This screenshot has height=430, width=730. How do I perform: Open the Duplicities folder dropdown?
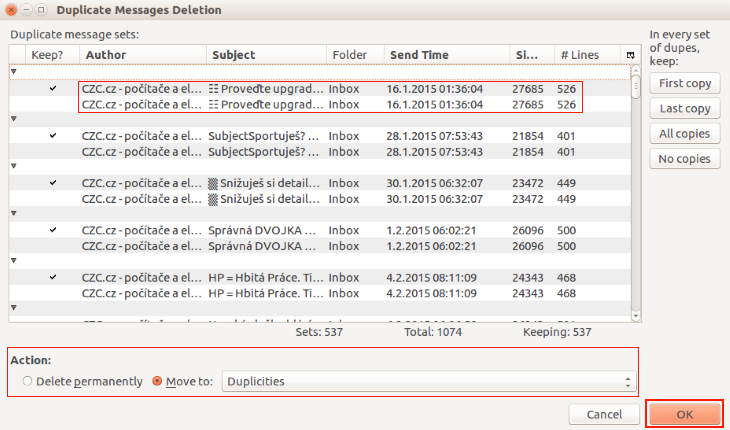pyautogui.click(x=429, y=381)
